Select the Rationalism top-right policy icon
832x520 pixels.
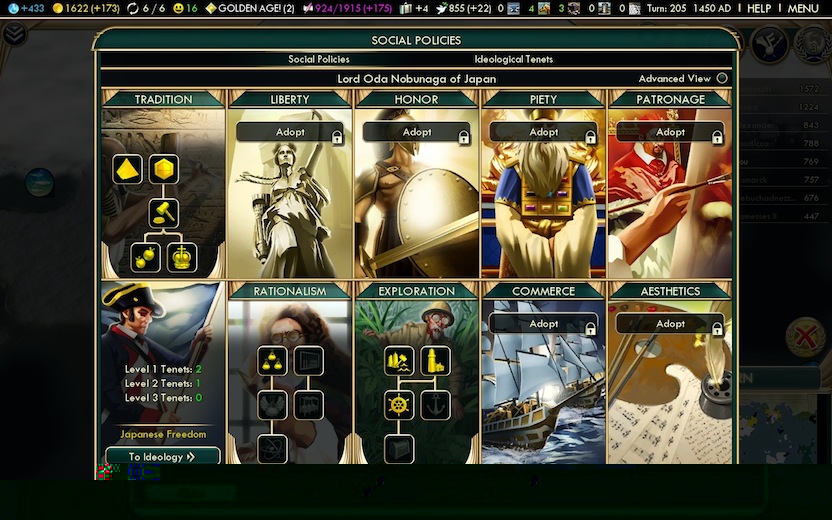click(x=308, y=361)
